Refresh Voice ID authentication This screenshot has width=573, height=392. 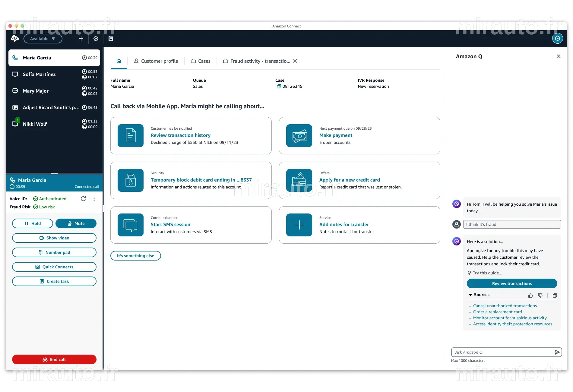click(x=83, y=199)
